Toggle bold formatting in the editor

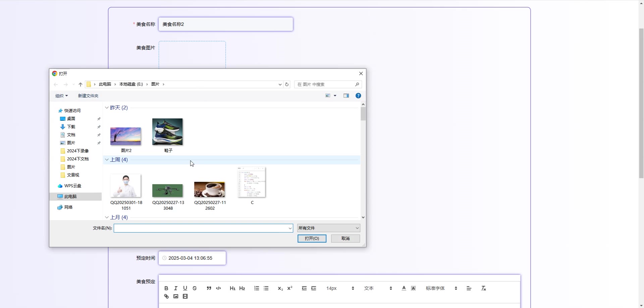pos(166,288)
